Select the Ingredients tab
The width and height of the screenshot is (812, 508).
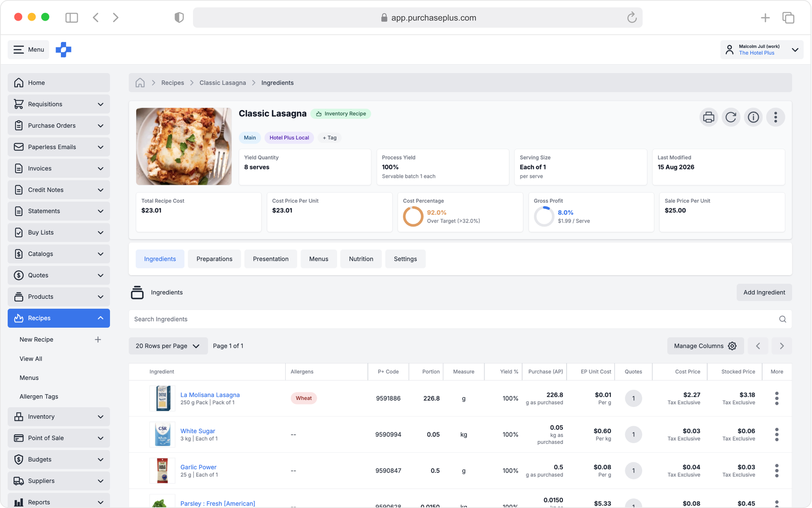point(160,259)
